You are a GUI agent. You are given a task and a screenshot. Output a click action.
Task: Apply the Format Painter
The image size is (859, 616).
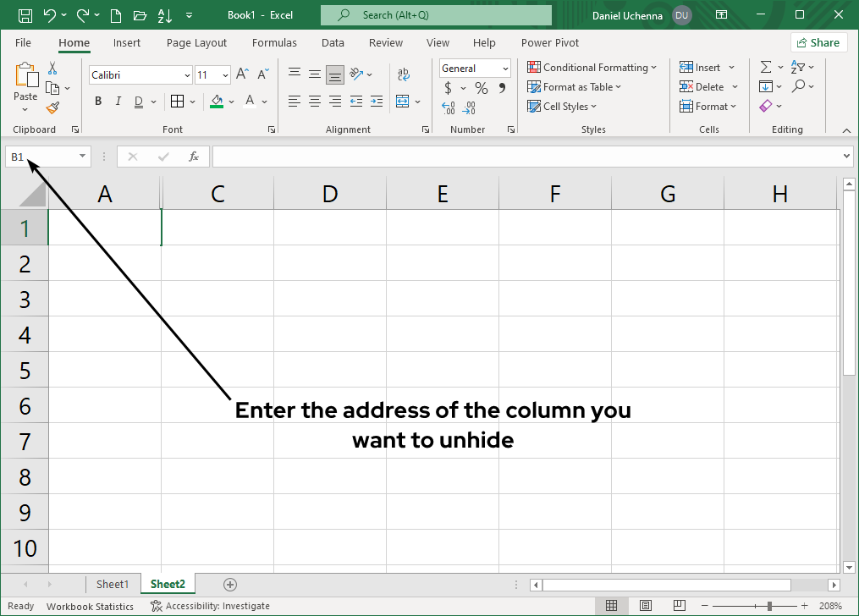pos(51,107)
